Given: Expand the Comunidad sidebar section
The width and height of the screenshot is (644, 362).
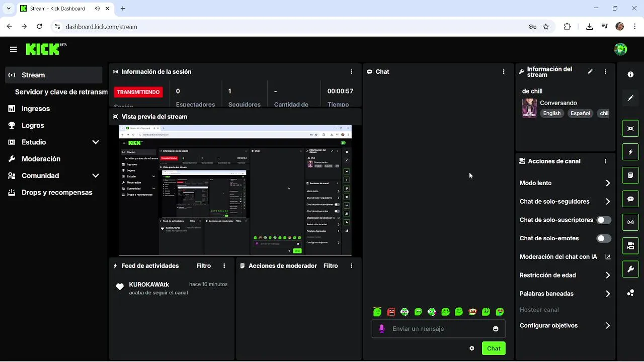Looking at the screenshot, I should pyautogui.click(x=96, y=176).
